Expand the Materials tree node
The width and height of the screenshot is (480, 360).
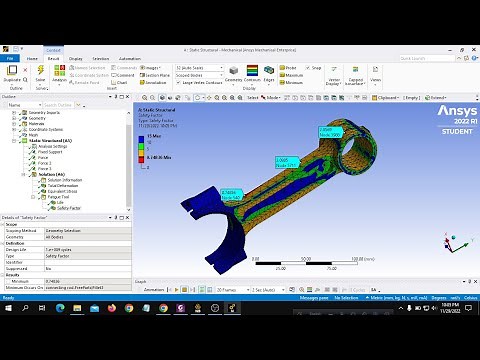[x=14, y=124]
